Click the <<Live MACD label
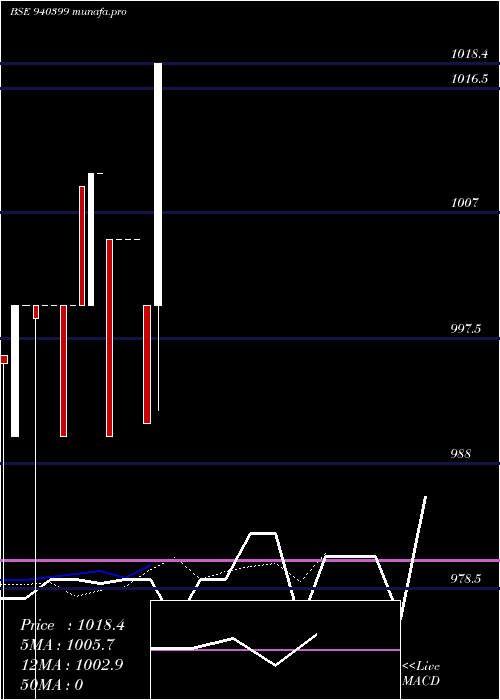Viewport: 500px width, 700px height. (x=421, y=673)
